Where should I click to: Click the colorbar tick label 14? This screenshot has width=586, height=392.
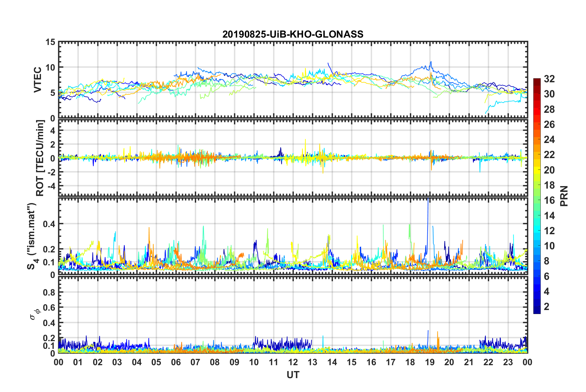[549, 216]
